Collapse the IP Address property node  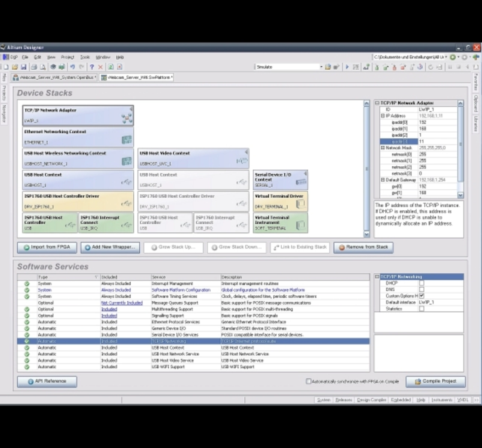point(383,116)
